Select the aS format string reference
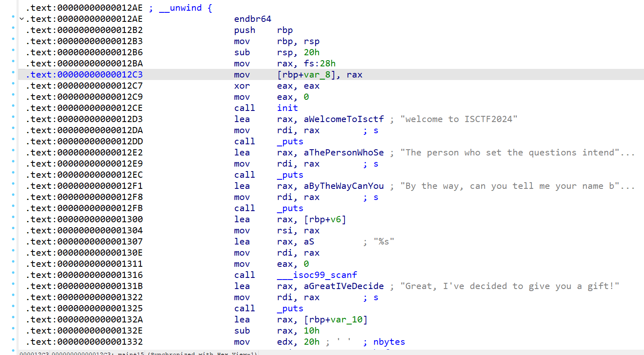Screen dimensions: 644x355 point(309,242)
